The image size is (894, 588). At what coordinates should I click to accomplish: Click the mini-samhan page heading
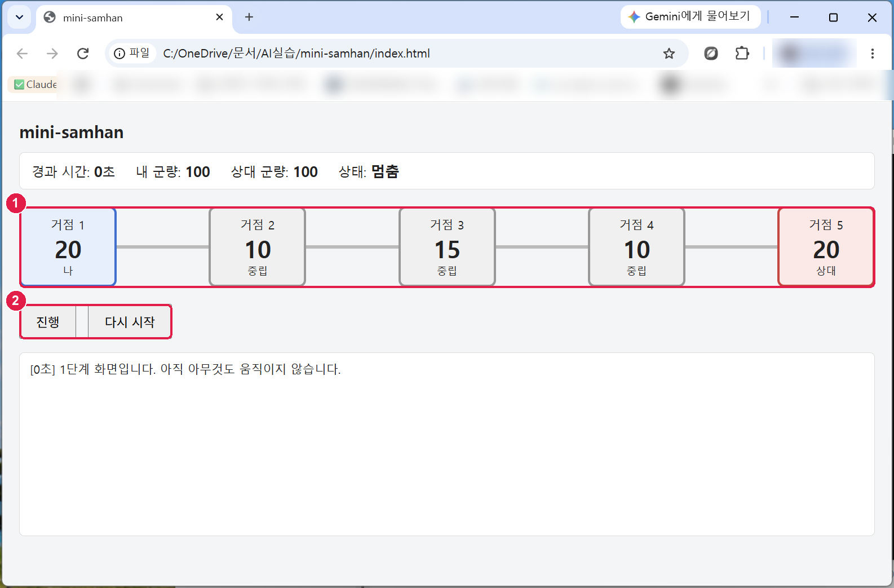click(72, 132)
